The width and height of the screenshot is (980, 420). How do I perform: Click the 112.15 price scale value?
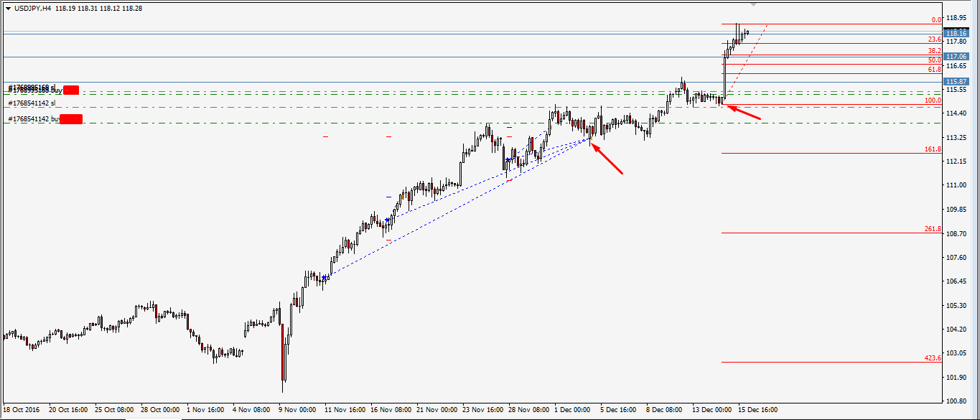(957, 162)
